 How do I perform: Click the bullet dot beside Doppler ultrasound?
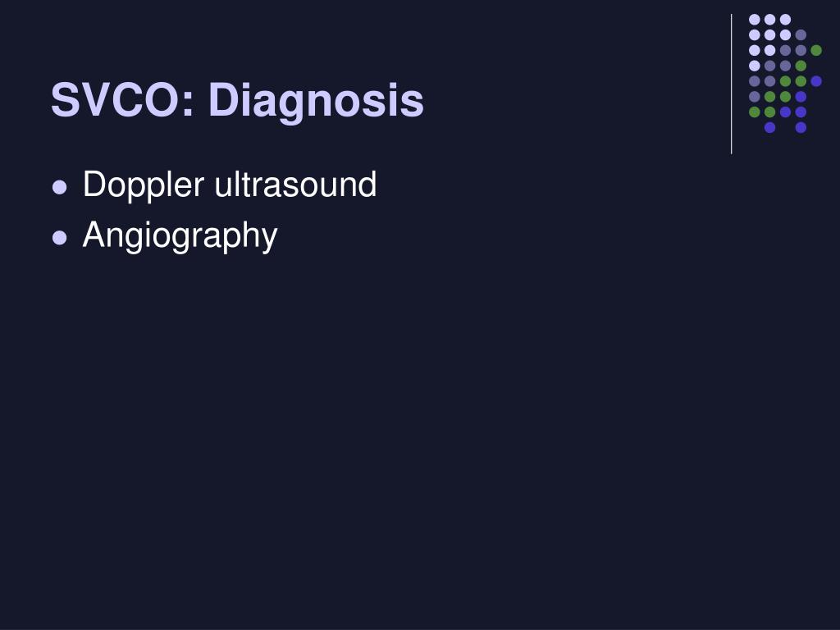point(59,187)
